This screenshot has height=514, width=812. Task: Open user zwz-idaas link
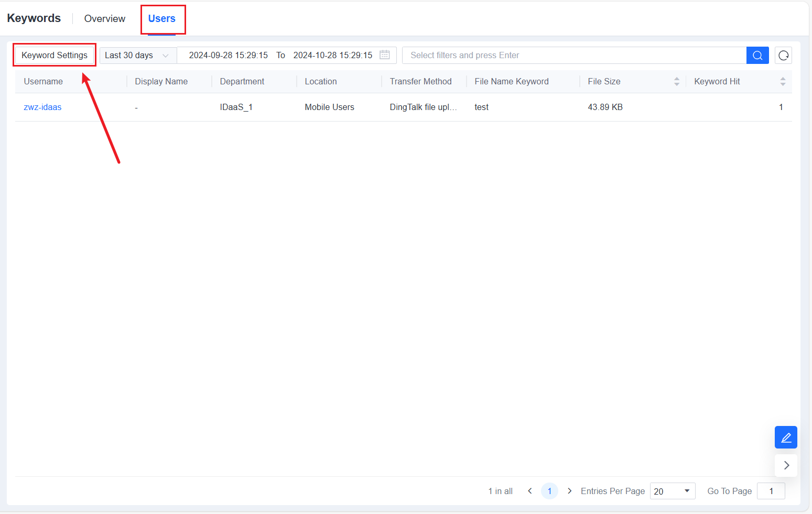coord(42,107)
